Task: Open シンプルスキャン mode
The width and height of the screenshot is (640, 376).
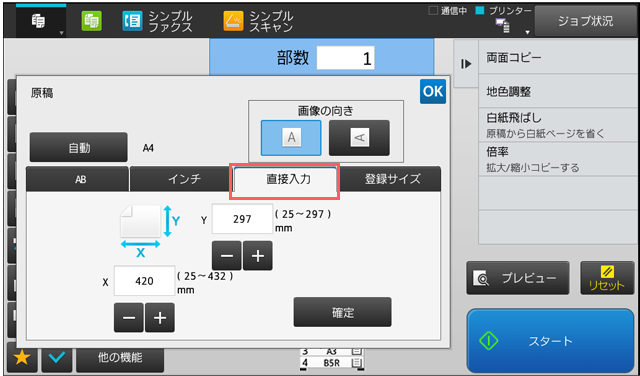Action: tap(258, 21)
